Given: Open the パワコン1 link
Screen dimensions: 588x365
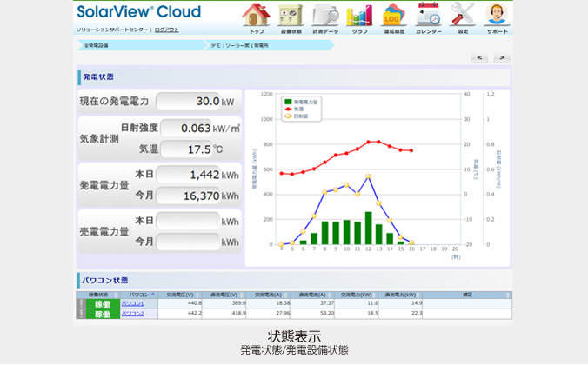Looking at the screenshot, I should [x=133, y=303].
